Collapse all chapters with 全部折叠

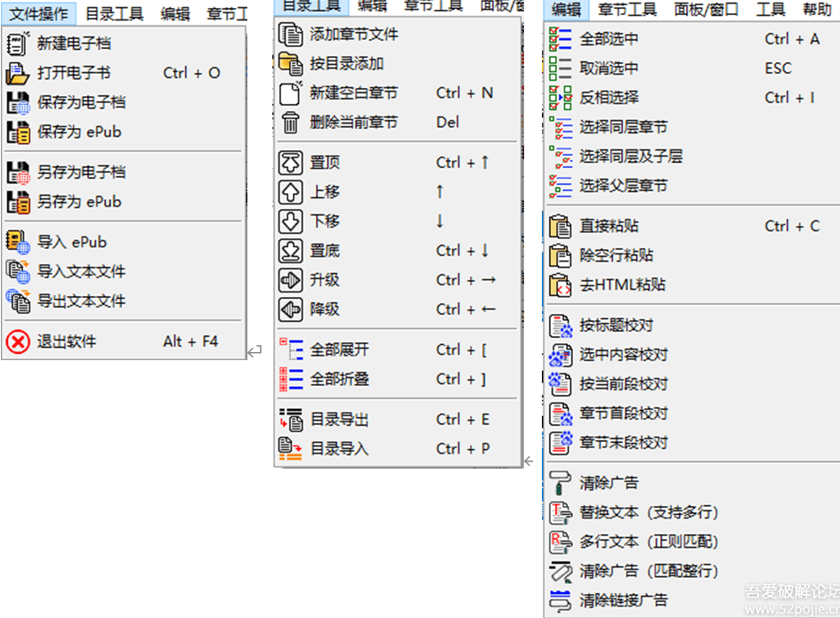339,380
